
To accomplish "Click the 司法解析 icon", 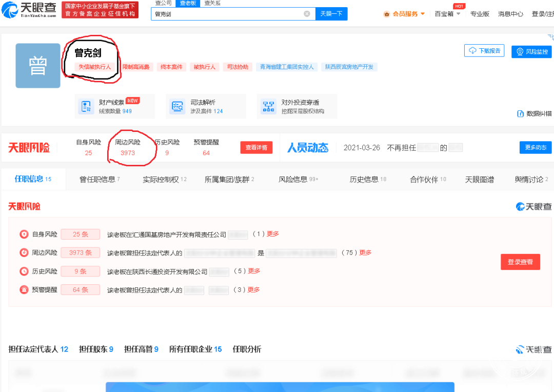I will 177,106.
